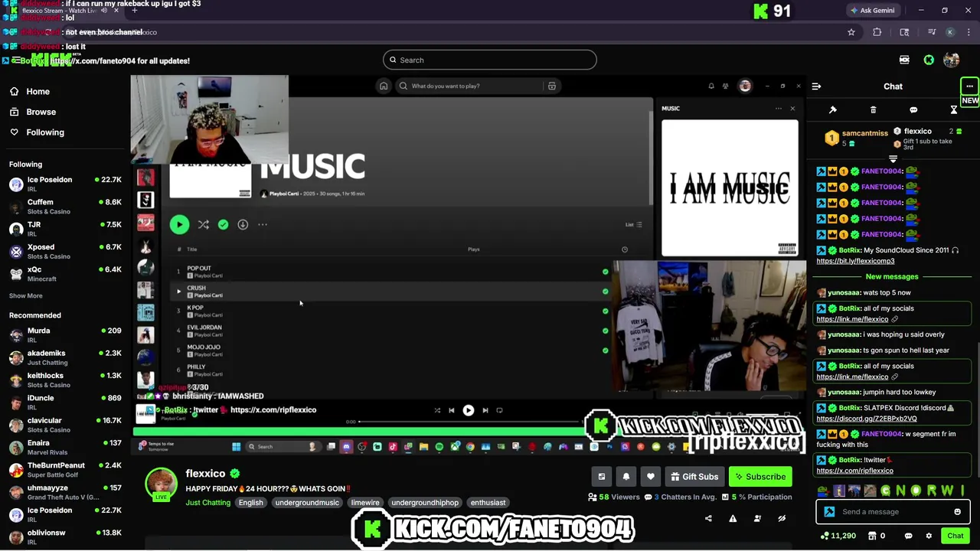Screen dimensions: 980x551
Task: Open album more options three dots
Action: pyautogui.click(x=263, y=224)
